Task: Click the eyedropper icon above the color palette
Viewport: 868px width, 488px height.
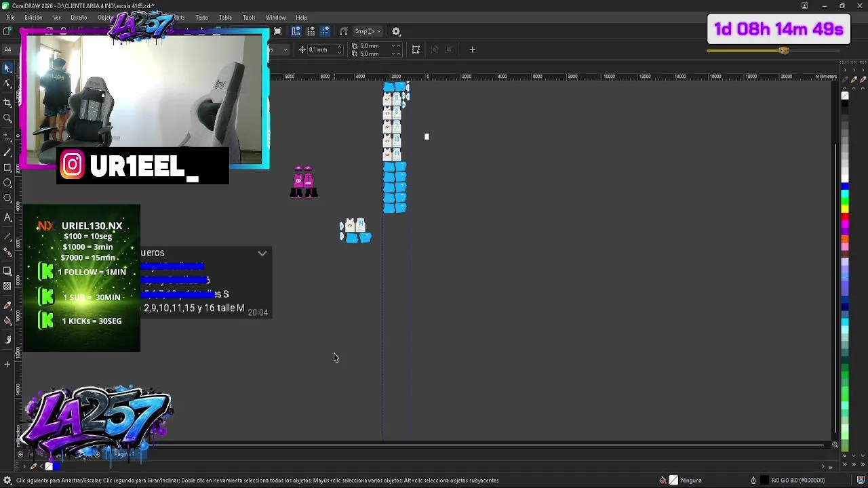Action: (x=845, y=79)
